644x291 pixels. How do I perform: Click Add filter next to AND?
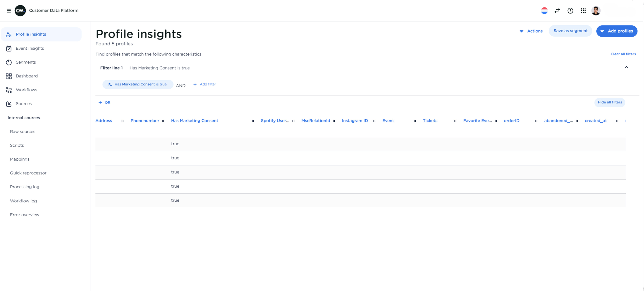click(x=205, y=84)
